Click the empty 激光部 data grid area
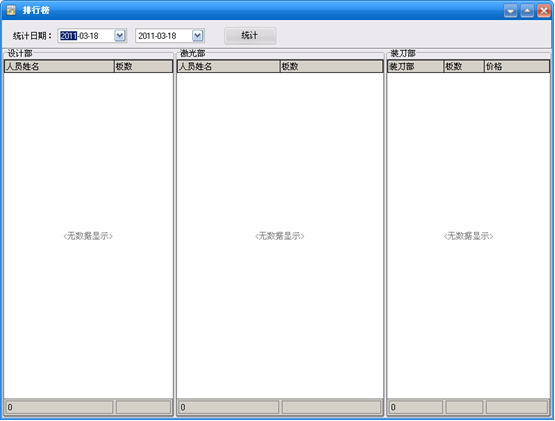The image size is (555, 421). point(280,236)
